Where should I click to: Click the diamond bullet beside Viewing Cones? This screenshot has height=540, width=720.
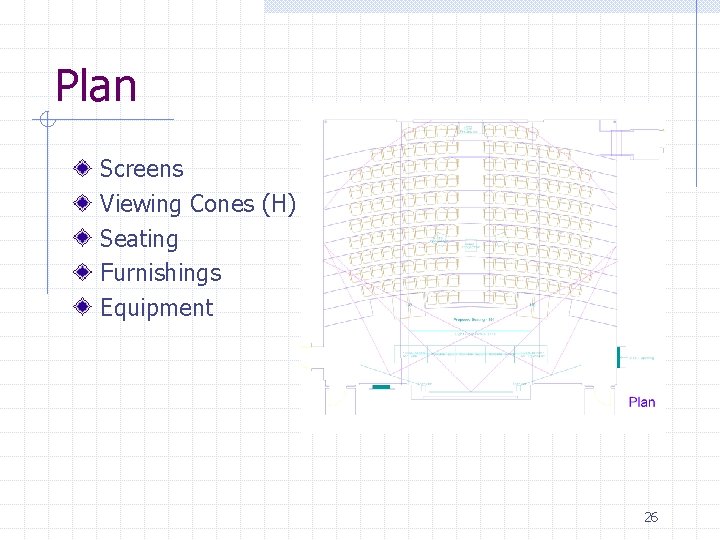[82, 202]
